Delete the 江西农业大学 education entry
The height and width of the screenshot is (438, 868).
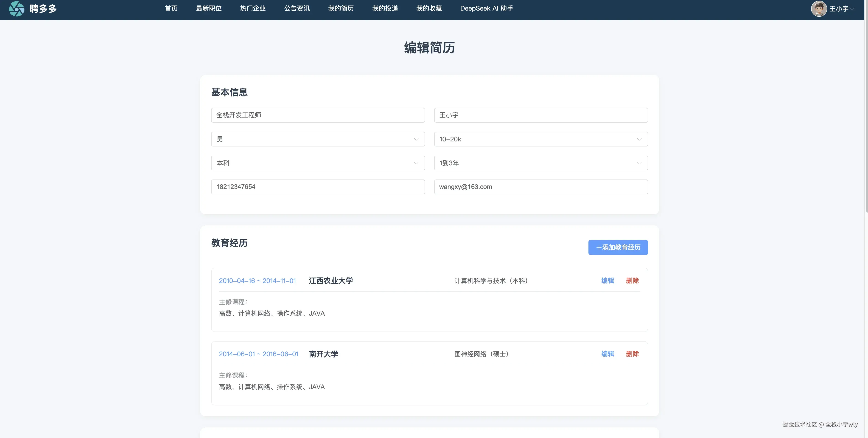click(632, 281)
